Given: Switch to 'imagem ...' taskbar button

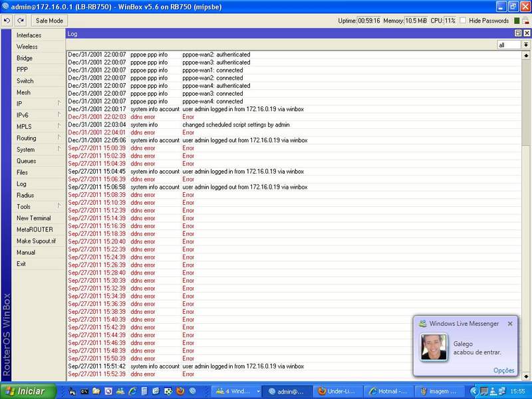Looking at the screenshot, I should pos(440,392).
